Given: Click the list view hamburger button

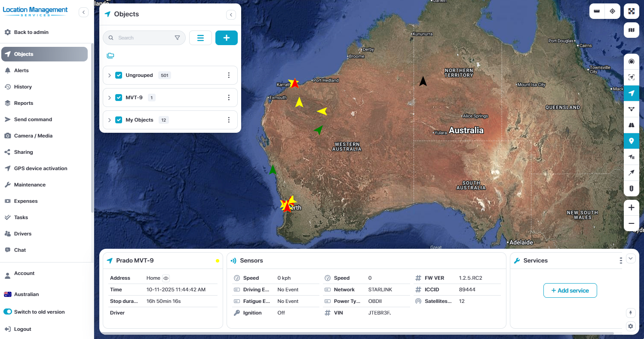Looking at the screenshot, I should pyautogui.click(x=200, y=38).
